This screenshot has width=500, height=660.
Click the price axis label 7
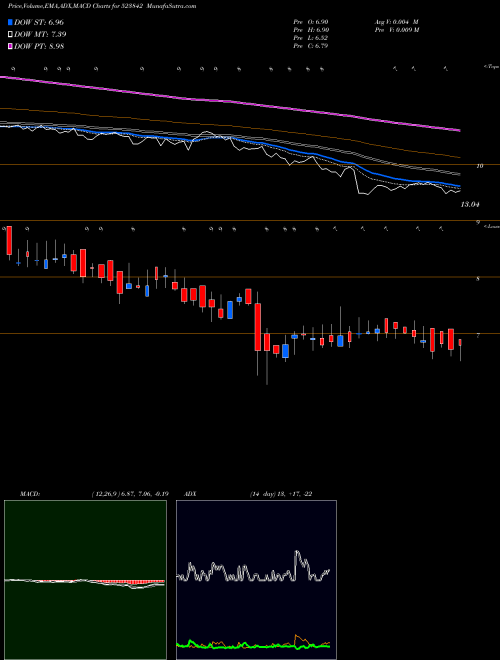[478, 335]
